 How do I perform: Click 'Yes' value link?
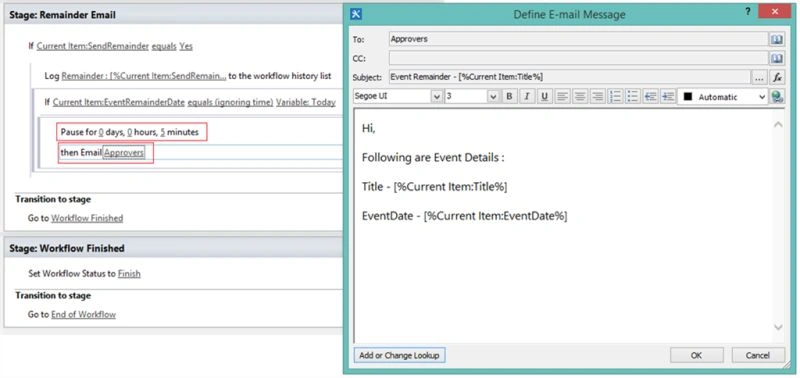(x=186, y=46)
